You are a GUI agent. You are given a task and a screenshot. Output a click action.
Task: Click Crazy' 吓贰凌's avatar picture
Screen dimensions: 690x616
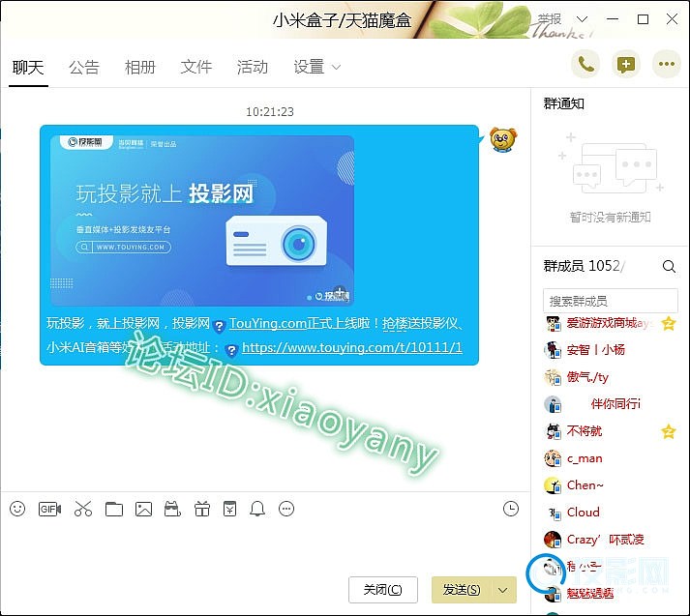[553, 540]
